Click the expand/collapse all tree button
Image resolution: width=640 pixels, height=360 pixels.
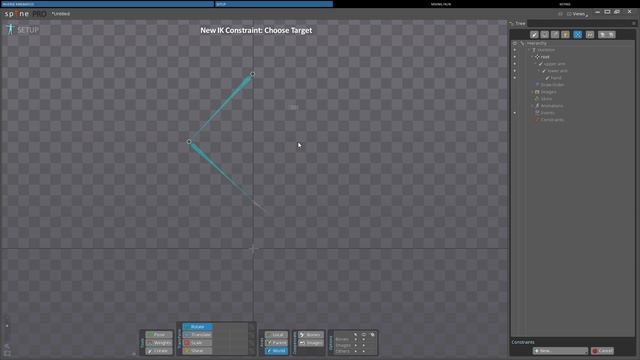pyautogui.click(x=607, y=35)
